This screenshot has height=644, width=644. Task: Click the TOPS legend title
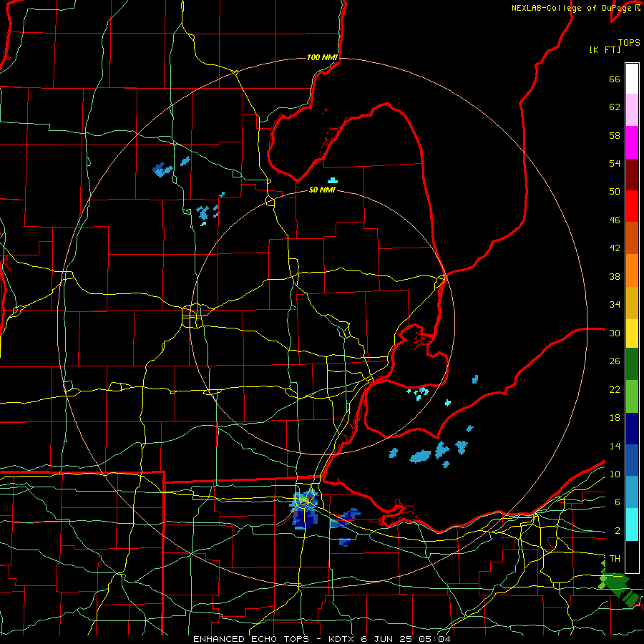629,42
